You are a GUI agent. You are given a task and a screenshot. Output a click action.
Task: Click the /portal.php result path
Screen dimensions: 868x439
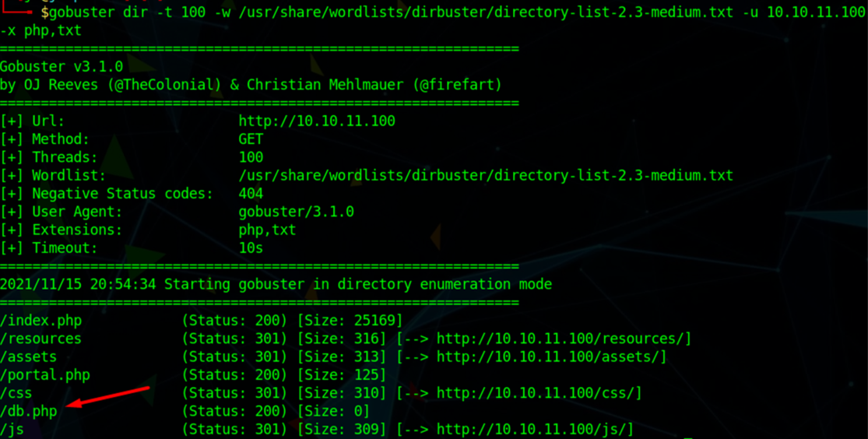tap(45, 375)
